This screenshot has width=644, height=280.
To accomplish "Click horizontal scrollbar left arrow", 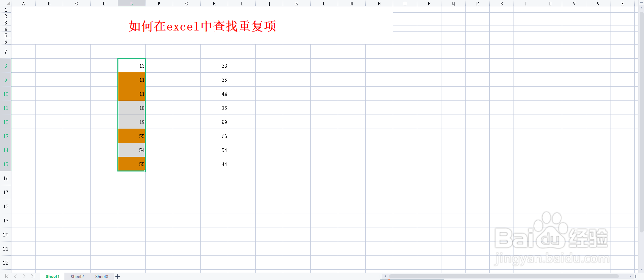I will point(385,276).
